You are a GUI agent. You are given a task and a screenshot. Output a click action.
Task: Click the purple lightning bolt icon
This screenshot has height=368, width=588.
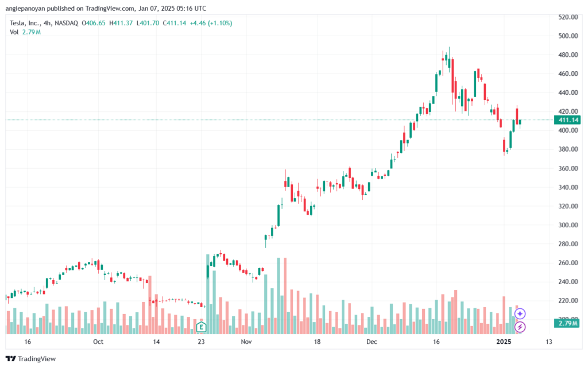click(520, 327)
